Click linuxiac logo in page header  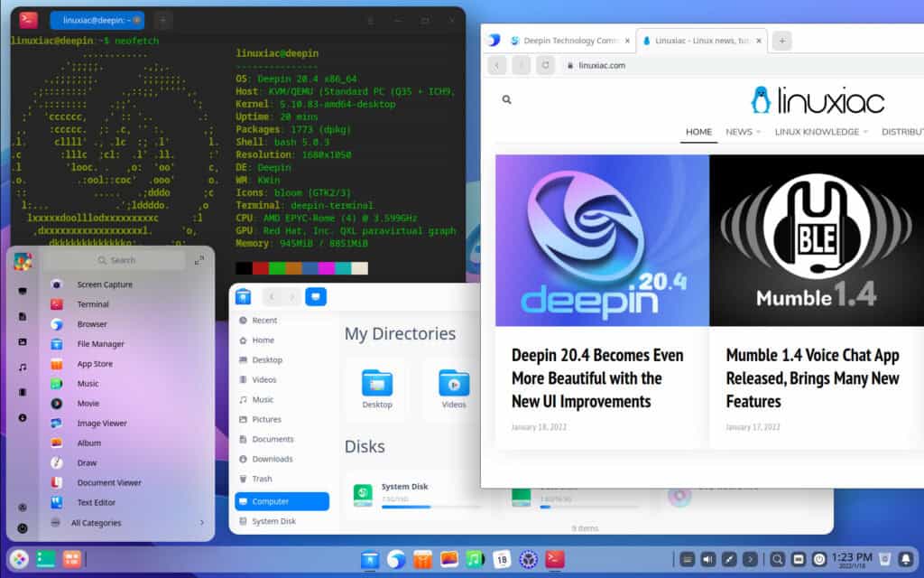coord(818,100)
